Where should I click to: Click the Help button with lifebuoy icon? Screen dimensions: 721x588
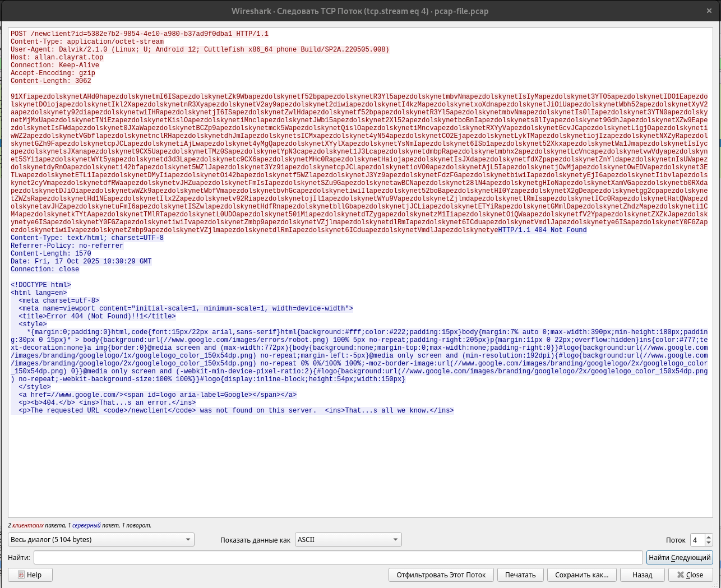point(30,575)
